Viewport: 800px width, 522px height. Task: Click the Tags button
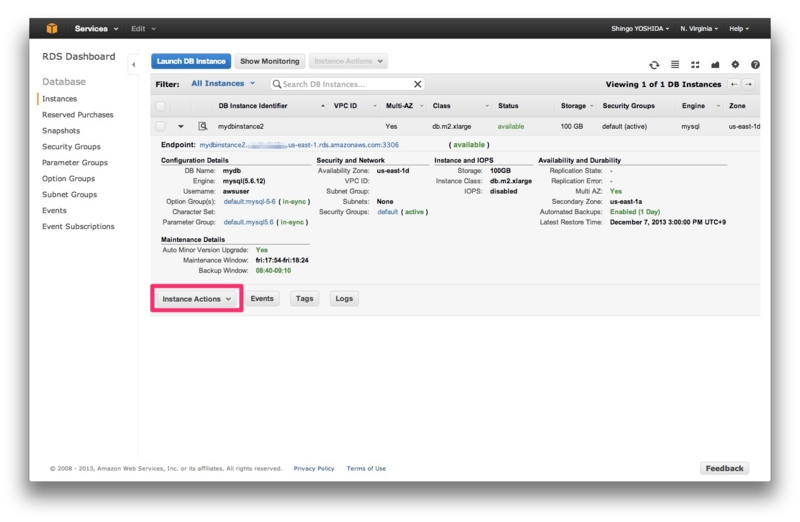click(x=305, y=299)
